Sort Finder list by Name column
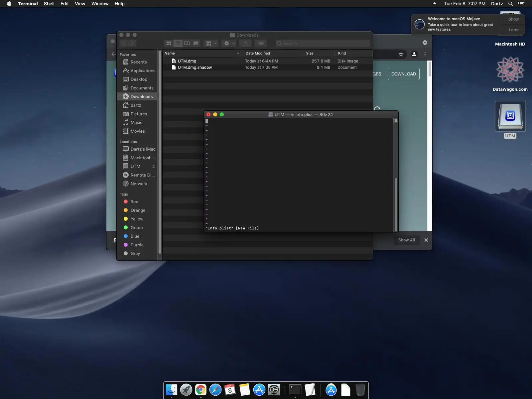The image size is (532, 399). 202,53
